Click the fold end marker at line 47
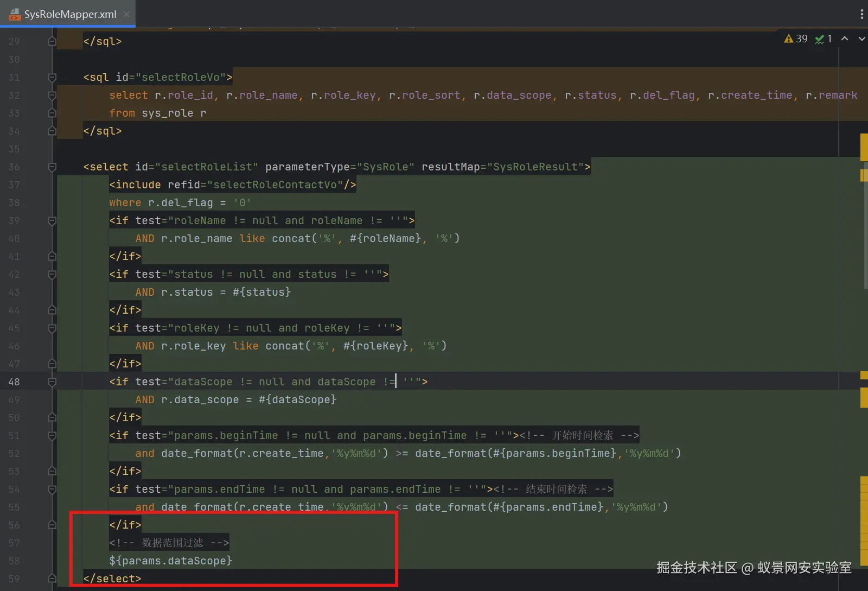Screen dimensions: 868x591 52,364
